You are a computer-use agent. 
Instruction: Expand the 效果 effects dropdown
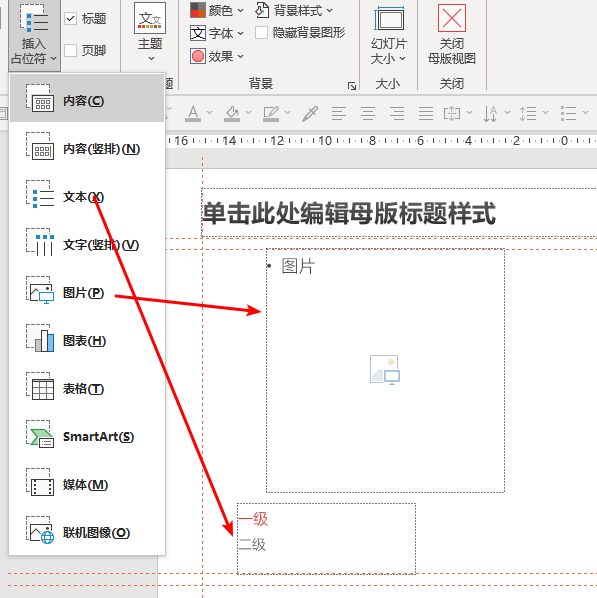(x=217, y=56)
